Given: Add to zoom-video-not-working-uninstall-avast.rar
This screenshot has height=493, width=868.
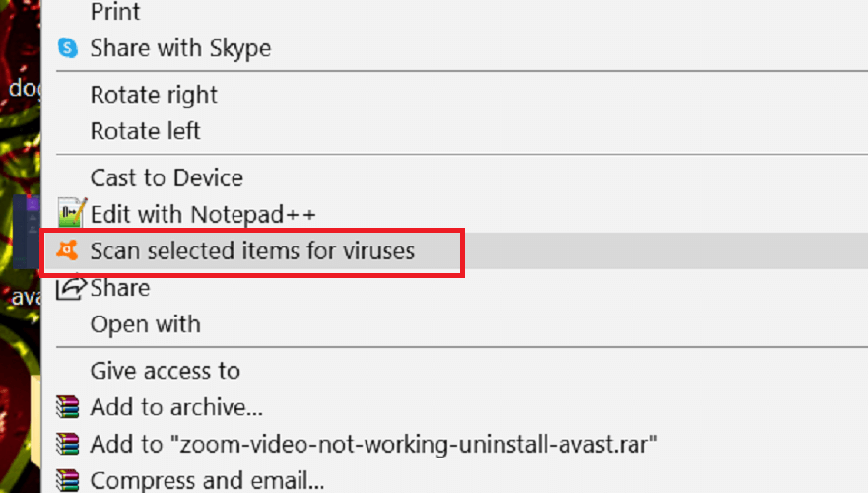Looking at the screenshot, I should tap(373, 444).
